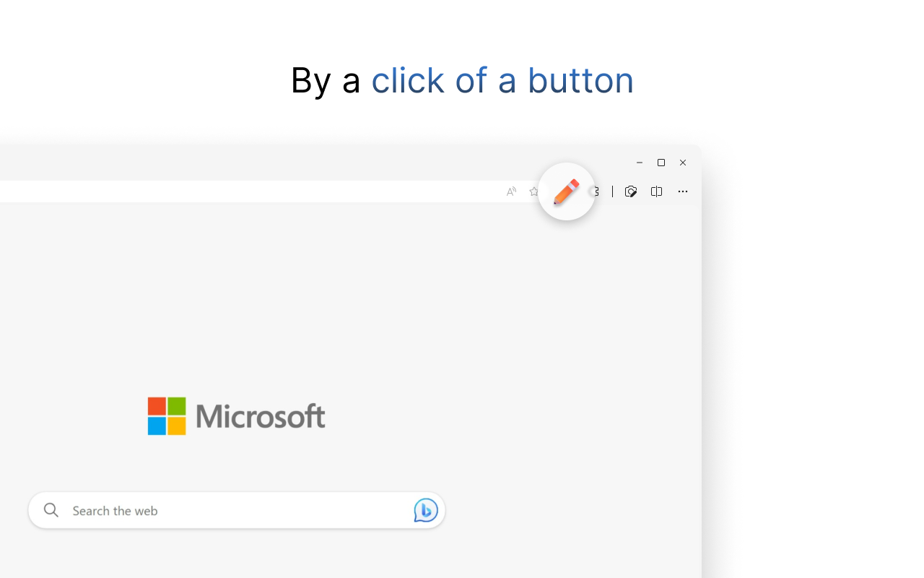Click the blue square of Microsoft logo
Screen dimensions: 924x578
coord(157,426)
